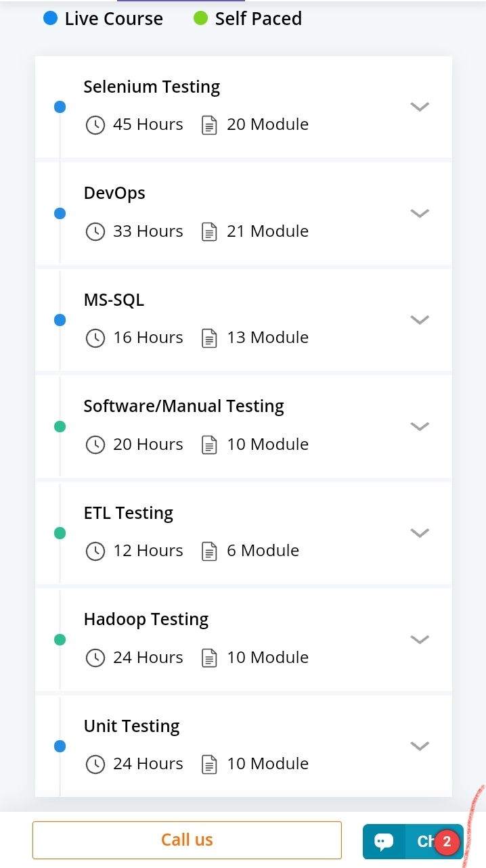Click the document icon beside 6 Module

click(x=210, y=551)
